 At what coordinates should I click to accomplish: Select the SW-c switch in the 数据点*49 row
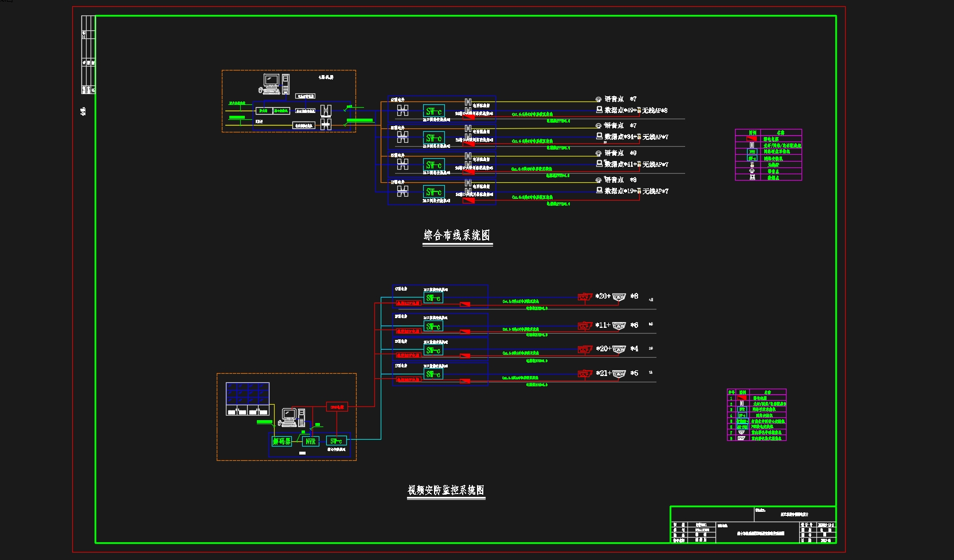[434, 111]
